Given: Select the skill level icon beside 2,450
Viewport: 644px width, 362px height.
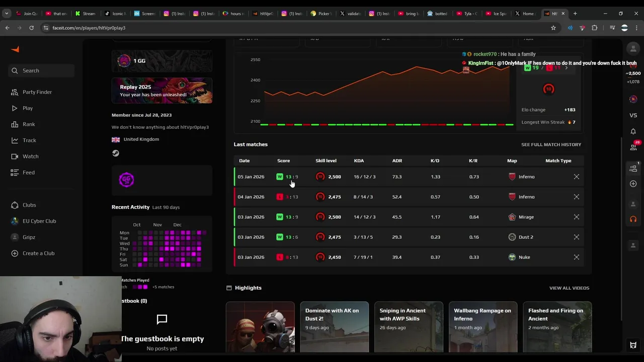Looking at the screenshot, I should click(x=320, y=257).
